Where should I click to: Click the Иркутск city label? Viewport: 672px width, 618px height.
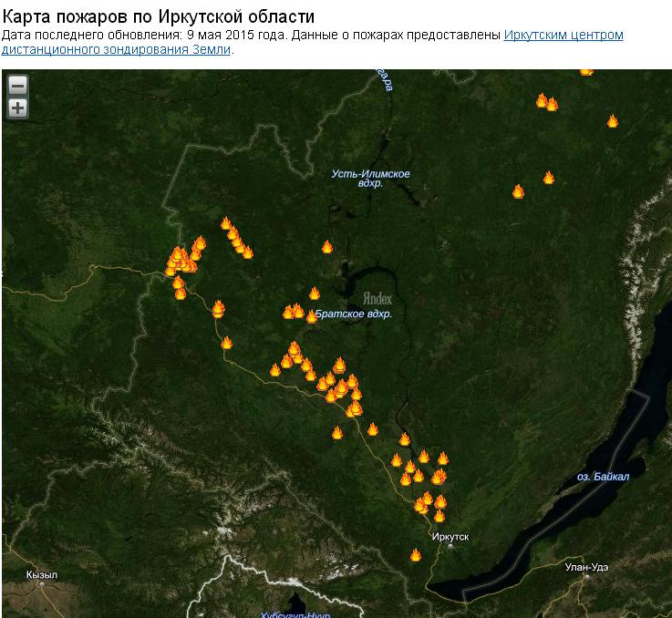coord(451,537)
